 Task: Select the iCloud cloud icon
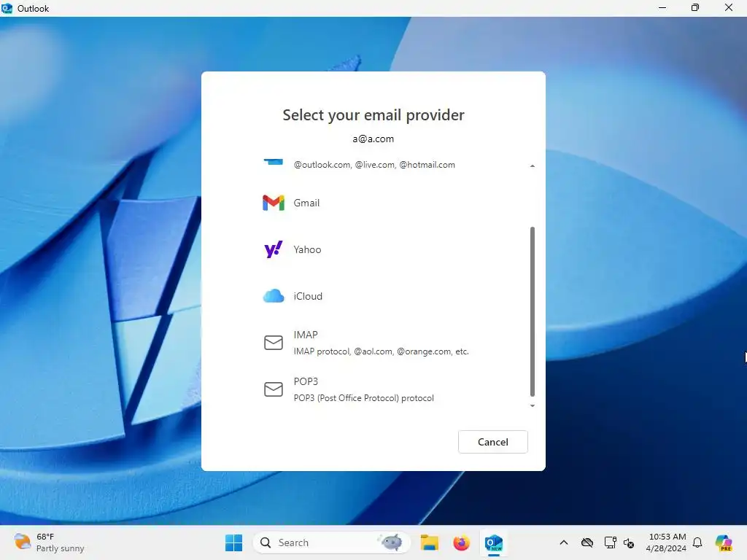pyautogui.click(x=274, y=296)
